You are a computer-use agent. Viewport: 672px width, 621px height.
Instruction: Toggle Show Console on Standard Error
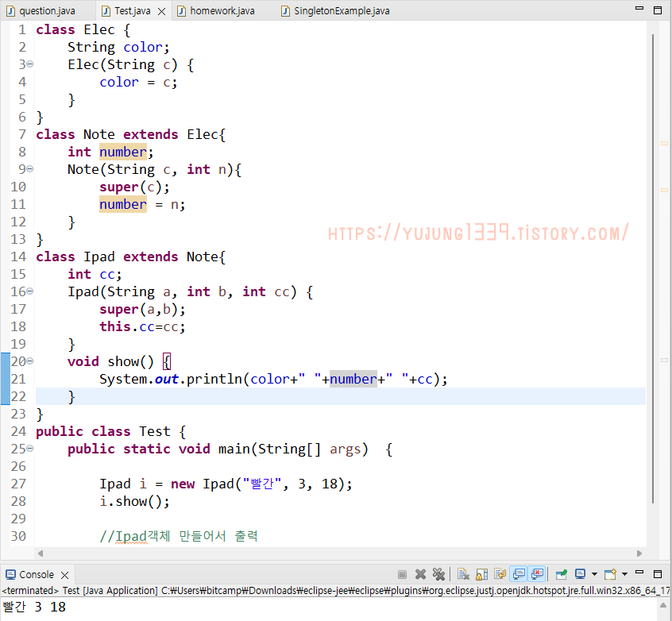point(537,574)
